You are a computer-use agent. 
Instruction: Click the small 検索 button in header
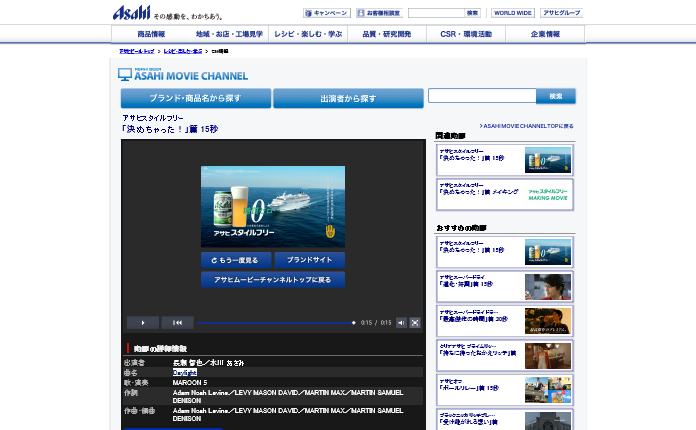(x=472, y=13)
